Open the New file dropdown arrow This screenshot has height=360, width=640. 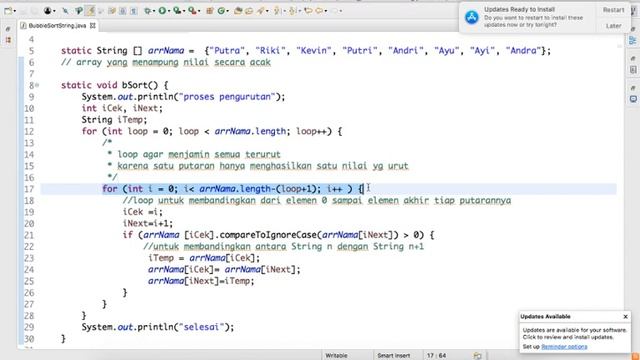tap(15, 11)
